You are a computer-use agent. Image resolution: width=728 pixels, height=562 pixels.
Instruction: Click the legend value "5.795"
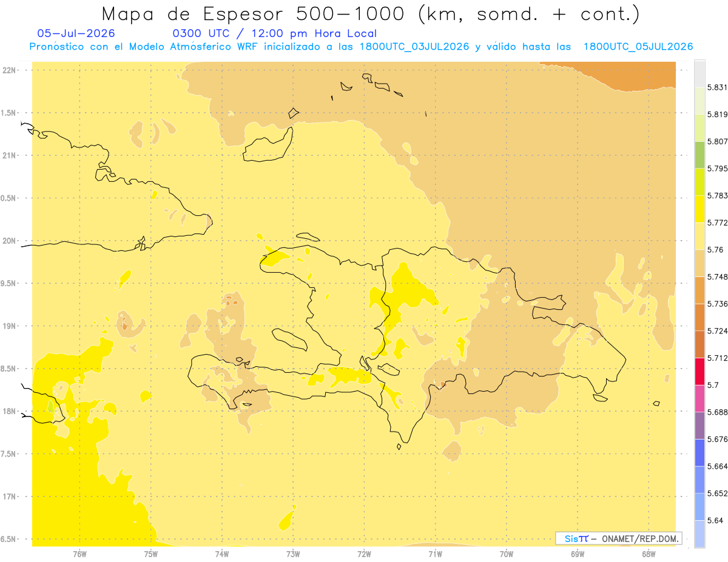tap(717, 169)
